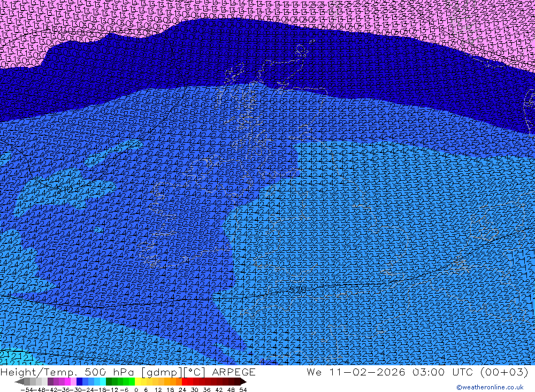Select the dark blue legend swatch above -30
The width and height of the screenshot is (535, 392).
pos(79,382)
